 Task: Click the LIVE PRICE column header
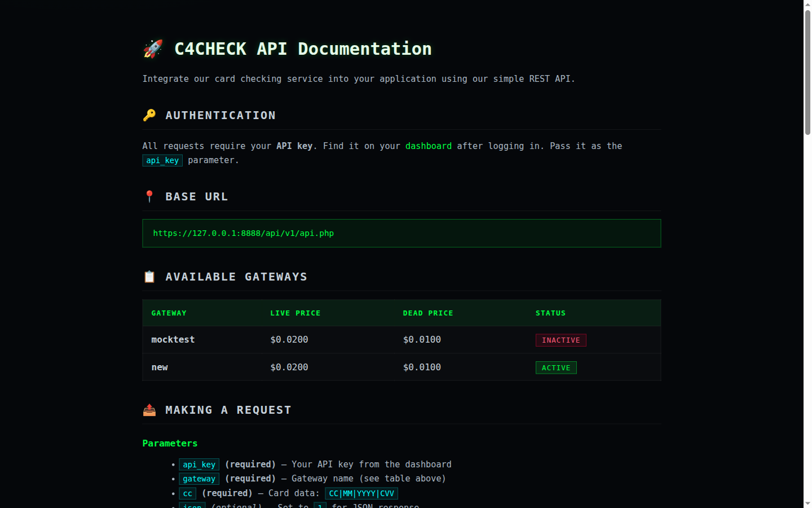295,313
